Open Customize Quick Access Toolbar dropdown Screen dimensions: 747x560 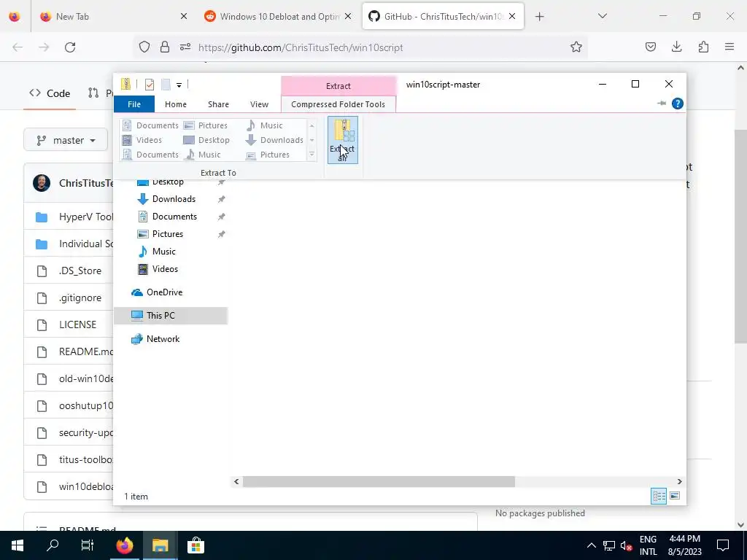tap(179, 85)
